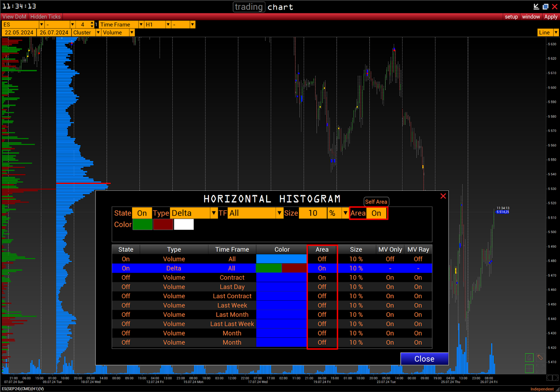Click the restore window icon in title bar

[545, 7]
